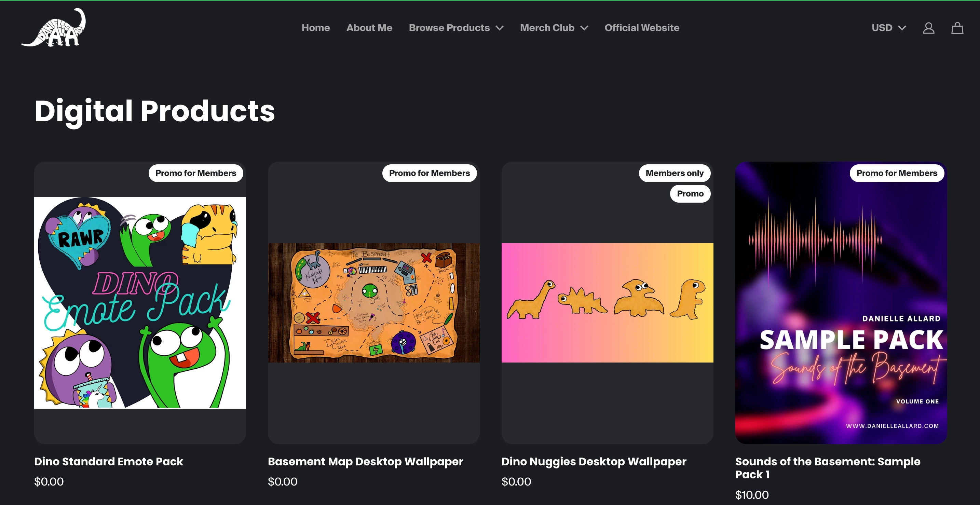Click the Basement map wallpaper image
The image size is (980, 505).
(373, 303)
